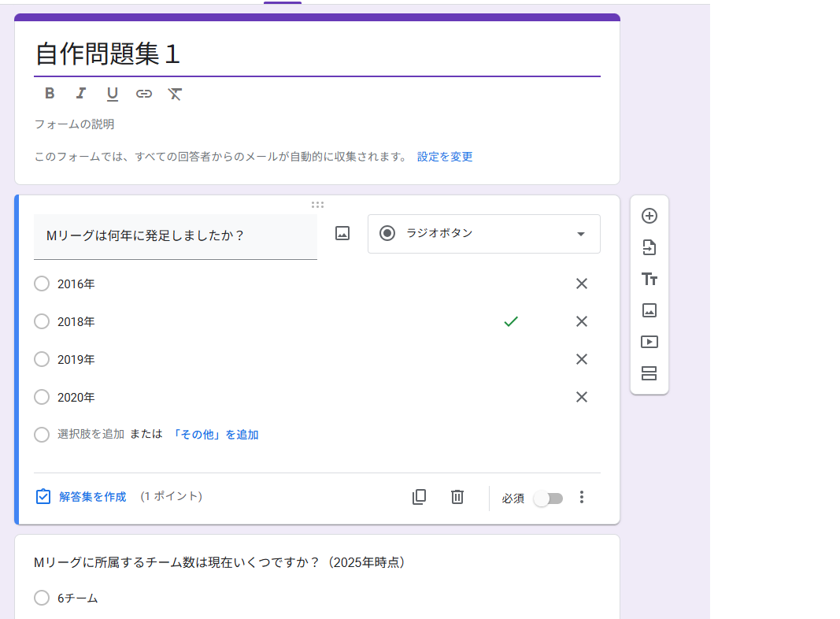Edit the question text Mリーグは何年に発足しましたか？

tap(176, 236)
